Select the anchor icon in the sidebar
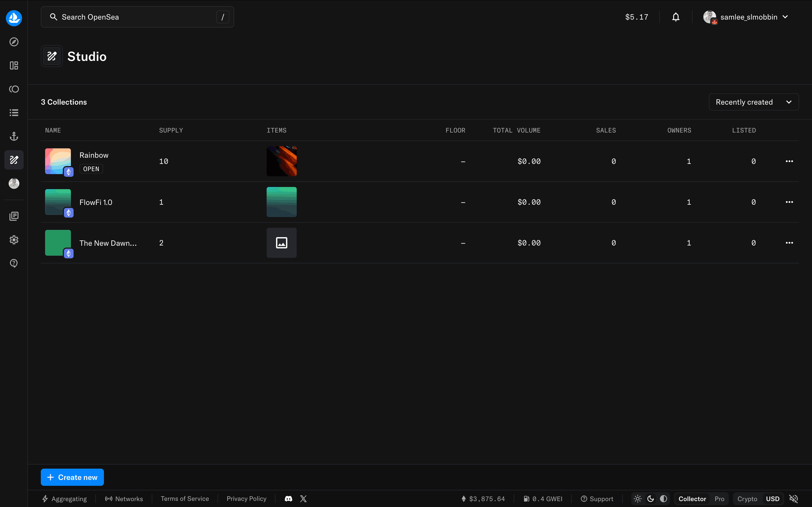Image resolution: width=812 pixels, height=507 pixels. (x=13, y=136)
